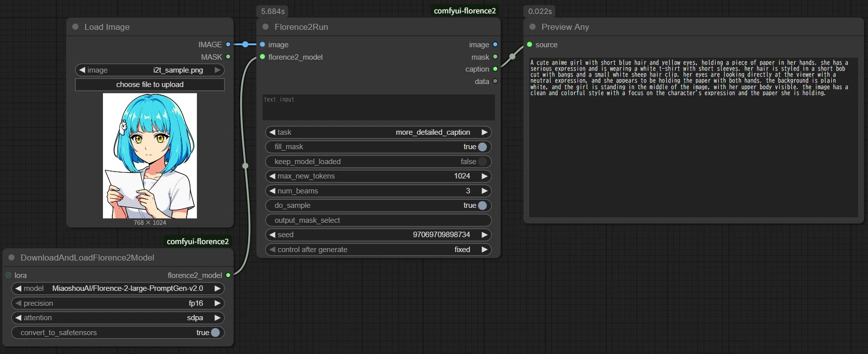Click choose file to upload button
This screenshot has width=868, height=354.
150,85
